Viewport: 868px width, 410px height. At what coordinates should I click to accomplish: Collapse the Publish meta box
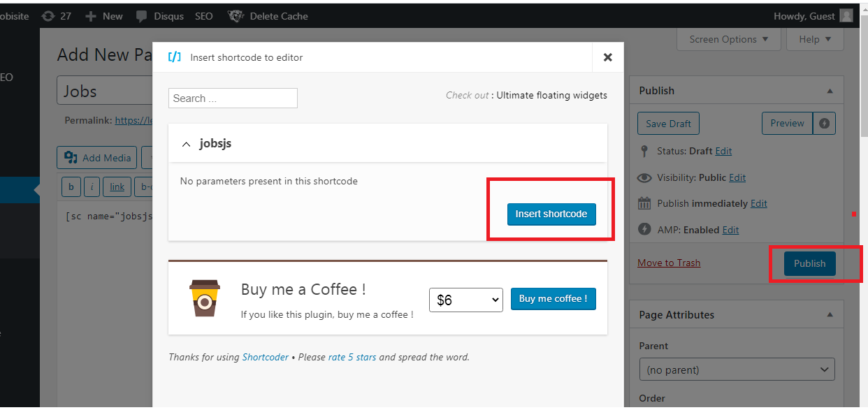pos(830,91)
